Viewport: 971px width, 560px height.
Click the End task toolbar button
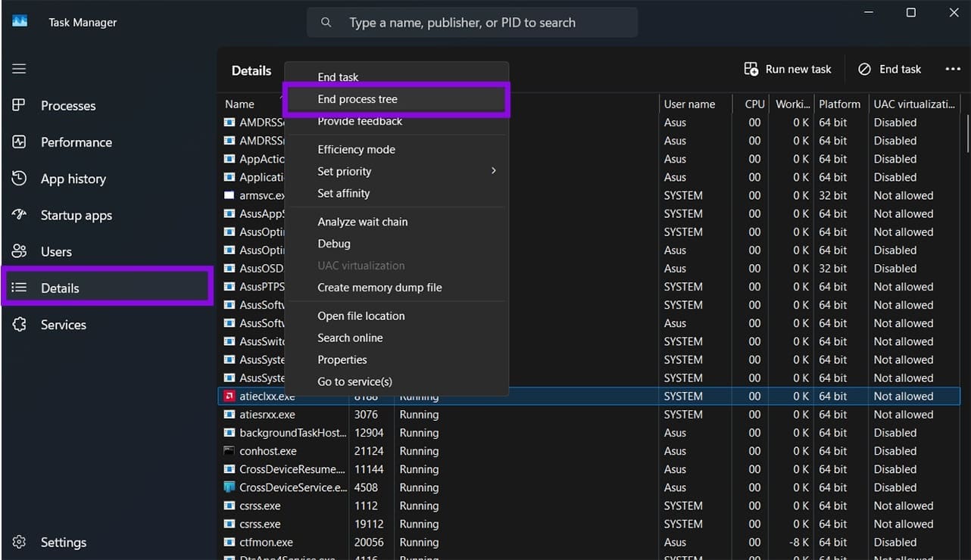click(x=890, y=69)
